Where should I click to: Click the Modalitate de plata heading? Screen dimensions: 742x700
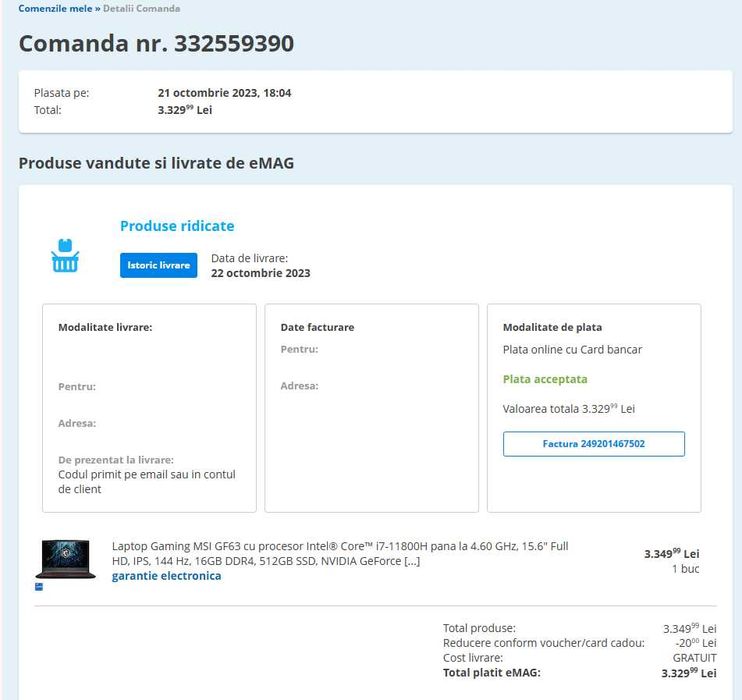click(x=552, y=328)
